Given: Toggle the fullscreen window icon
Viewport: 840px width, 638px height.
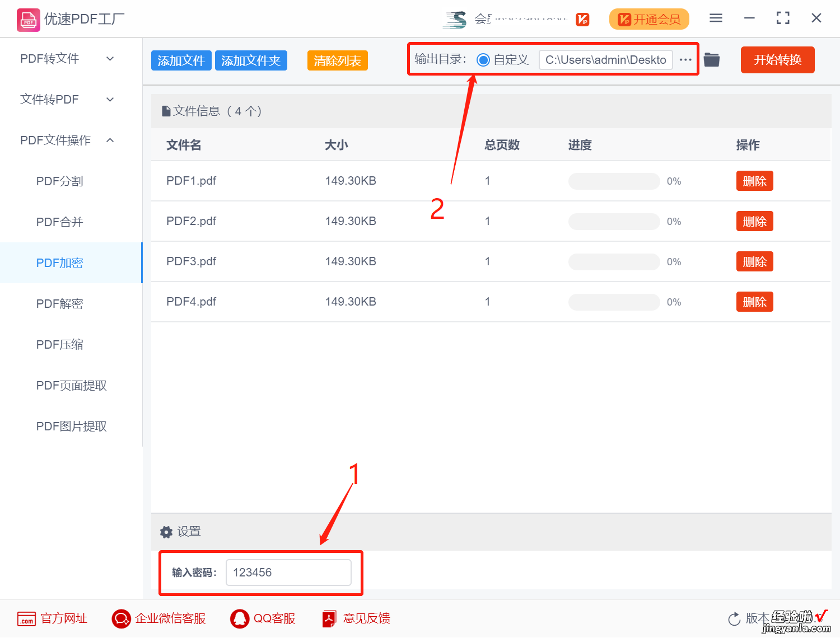Looking at the screenshot, I should (783, 18).
